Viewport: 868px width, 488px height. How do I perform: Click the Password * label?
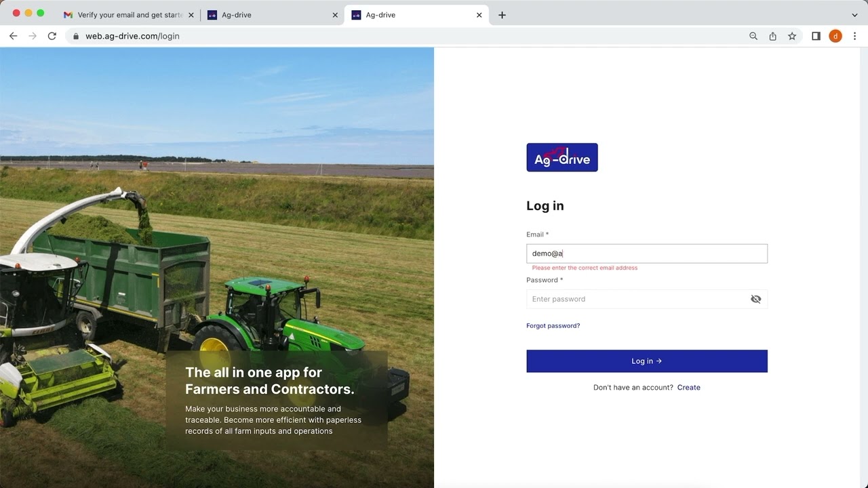(x=545, y=280)
